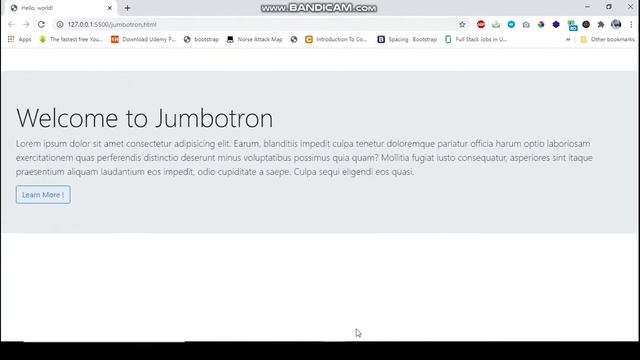
Task: Click the Lorem ipsum paragraph text
Action: click(x=304, y=158)
